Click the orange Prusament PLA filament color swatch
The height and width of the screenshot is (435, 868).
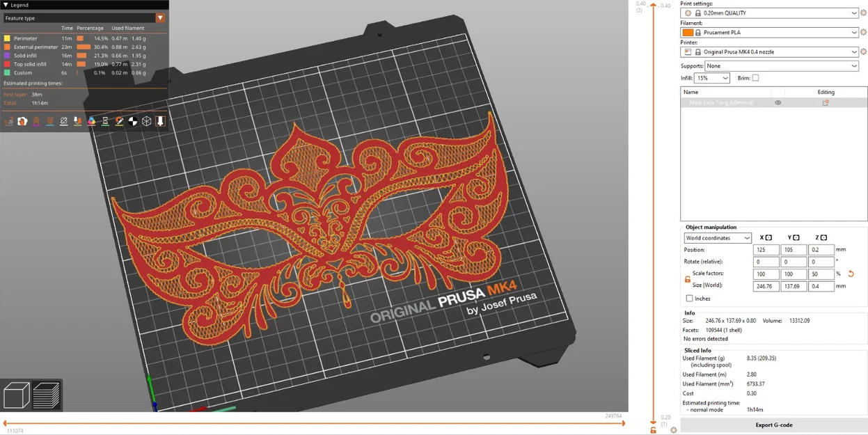pos(688,33)
